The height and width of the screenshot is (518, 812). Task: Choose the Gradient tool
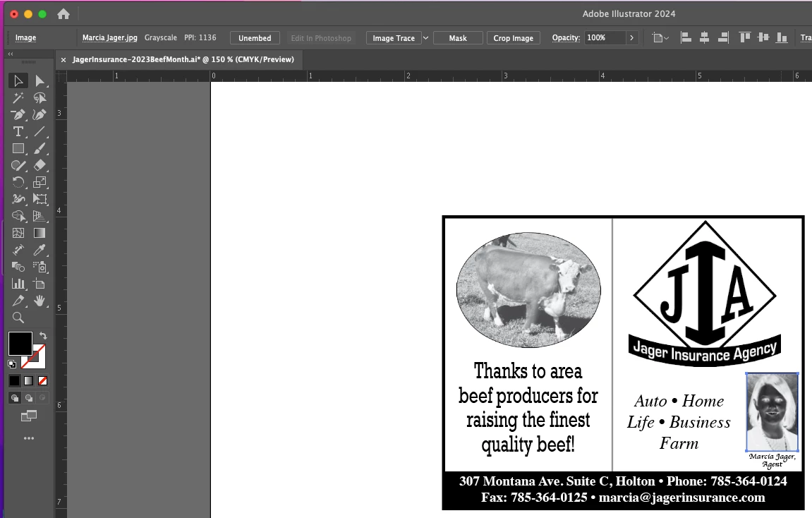pyautogui.click(x=40, y=233)
